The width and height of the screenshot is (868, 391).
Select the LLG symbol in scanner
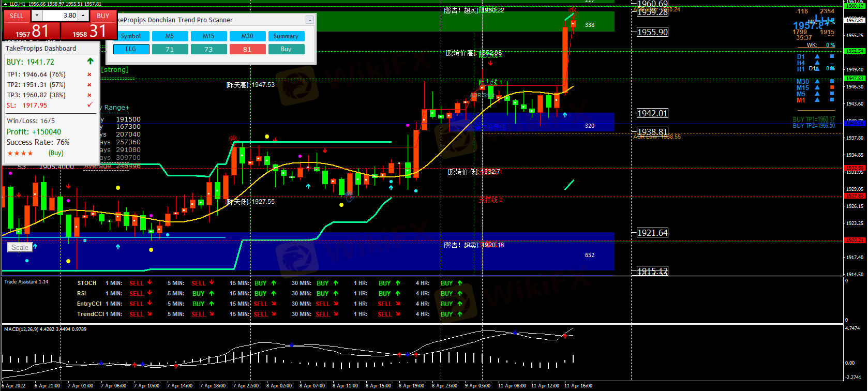131,49
